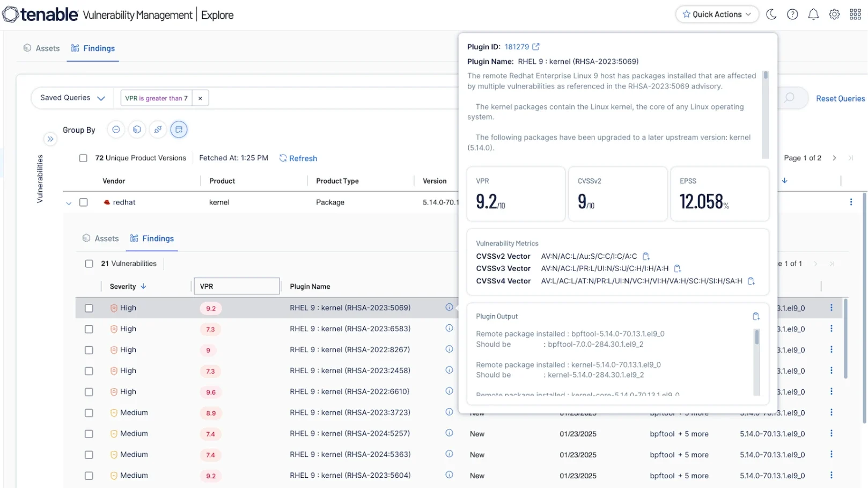
Task: Click the search magnifier icon
Action: pyautogui.click(x=789, y=98)
